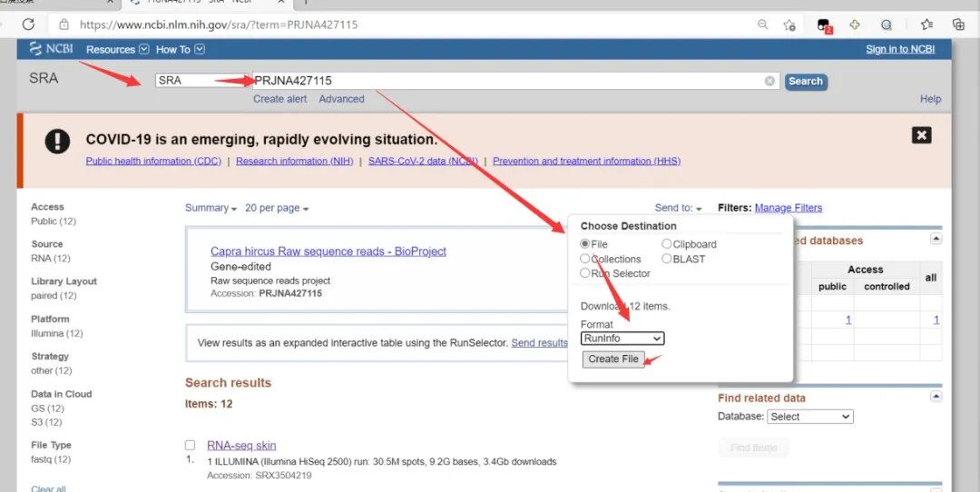Screen dimensions: 980x492
Task: Open the related data Database Select dropdown
Action: [810, 417]
